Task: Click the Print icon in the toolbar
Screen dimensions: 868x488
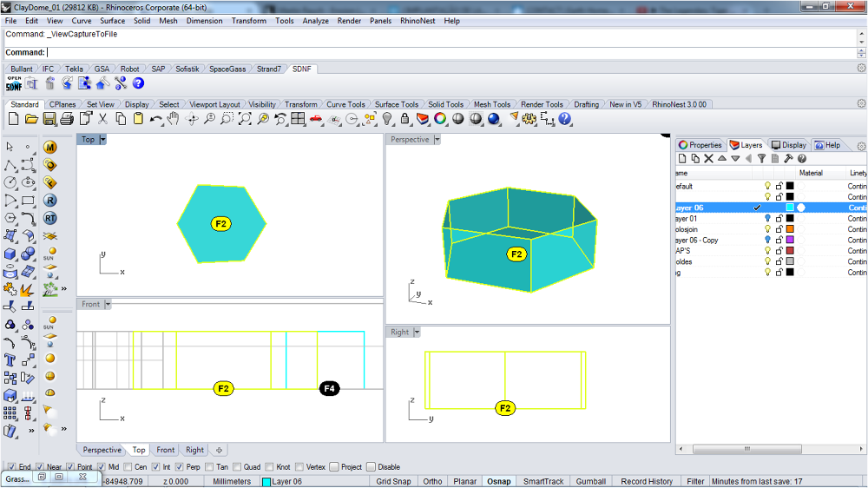Action: (67, 119)
